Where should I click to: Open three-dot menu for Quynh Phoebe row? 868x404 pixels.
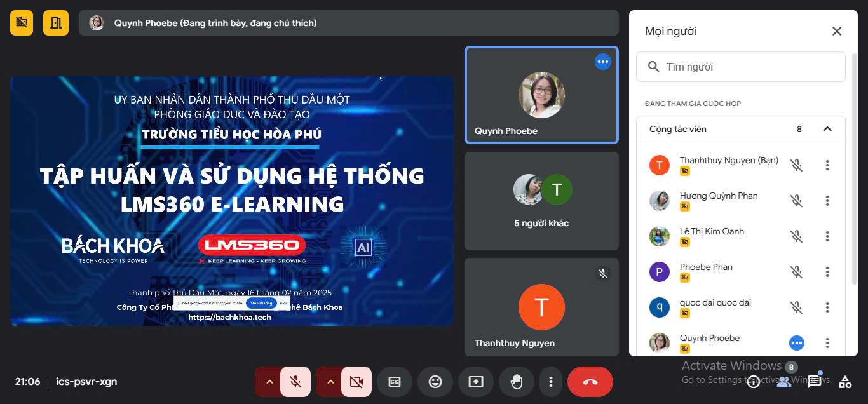827,343
